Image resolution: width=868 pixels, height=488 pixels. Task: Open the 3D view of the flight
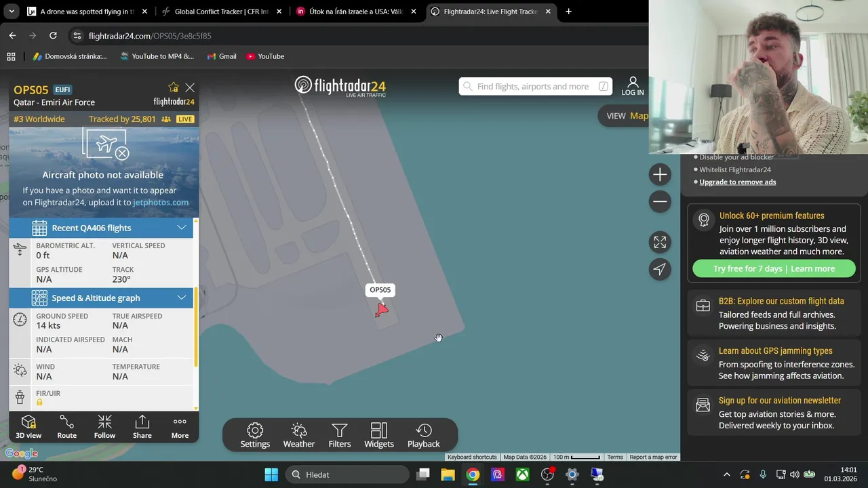[28, 427]
